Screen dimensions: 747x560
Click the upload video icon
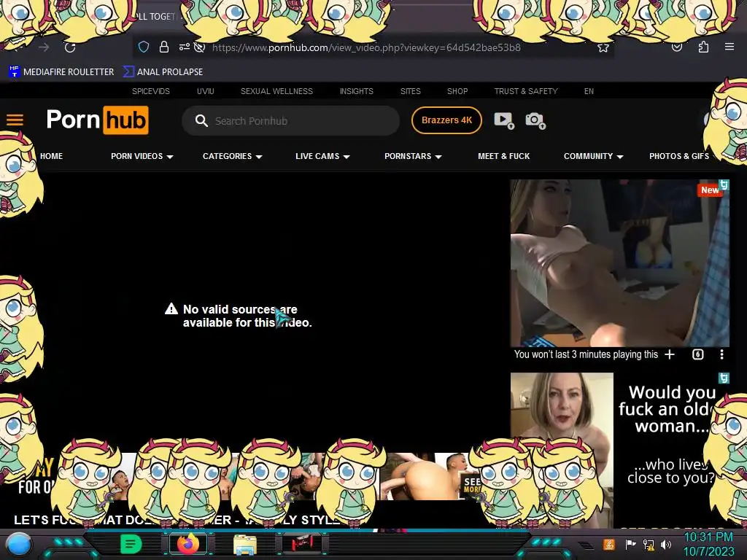click(504, 120)
